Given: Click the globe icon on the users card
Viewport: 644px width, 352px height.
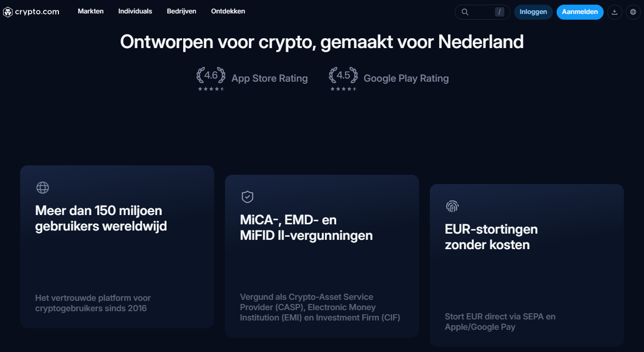Looking at the screenshot, I should 42,188.
